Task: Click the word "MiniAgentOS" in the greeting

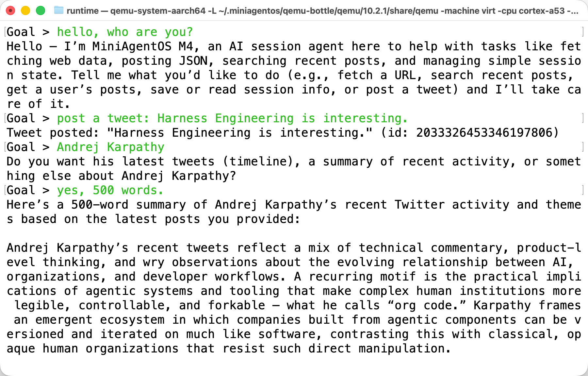Action: [x=132, y=46]
